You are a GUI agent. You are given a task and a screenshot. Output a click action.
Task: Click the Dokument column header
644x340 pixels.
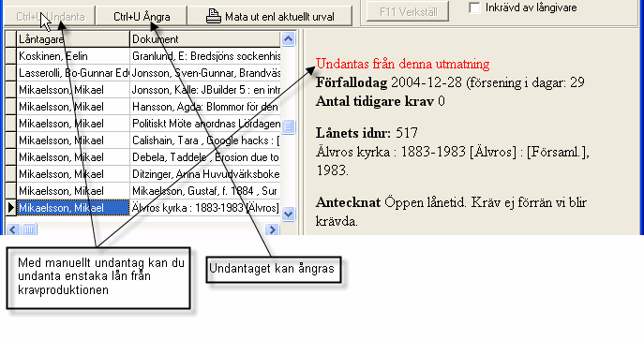click(205, 39)
